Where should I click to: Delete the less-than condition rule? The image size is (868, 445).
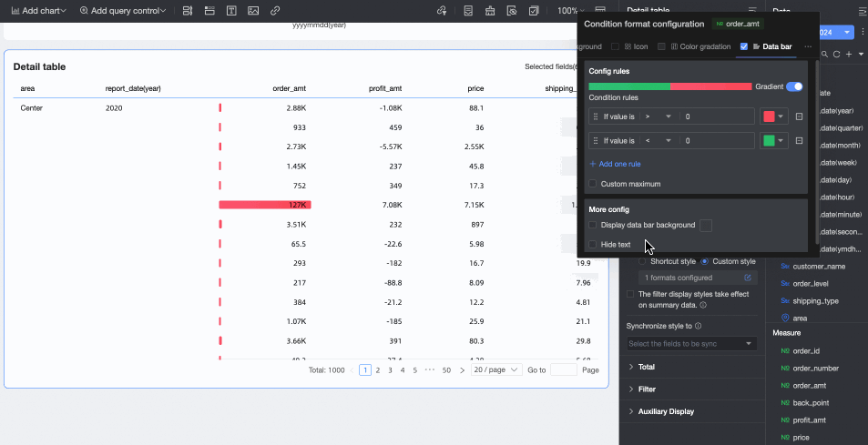pyautogui.click(x=800, y=141)
